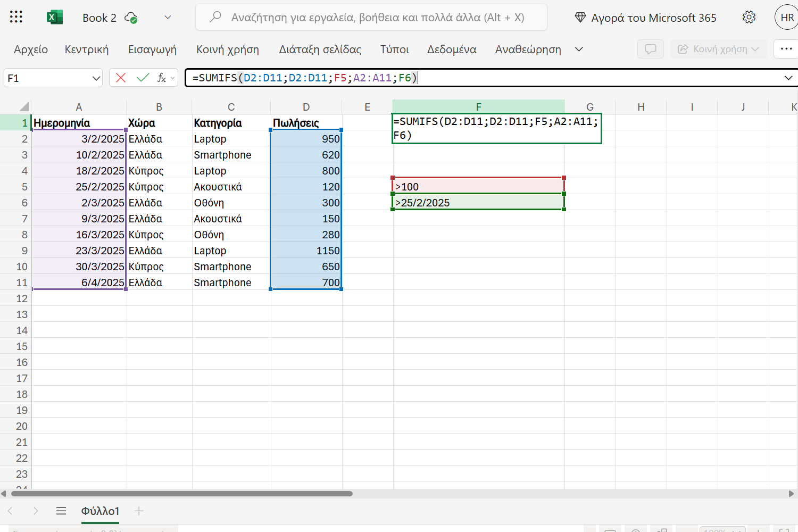The height and width of the screenshot is (532, 798).
Task: Click the Κοινή χρήση share button
Action: tap(718, 49)
